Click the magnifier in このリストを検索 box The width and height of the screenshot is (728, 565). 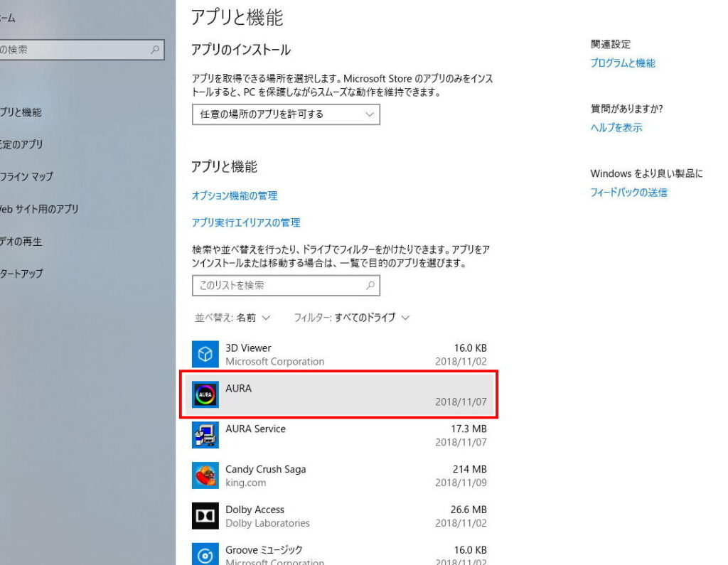[370, 286]
